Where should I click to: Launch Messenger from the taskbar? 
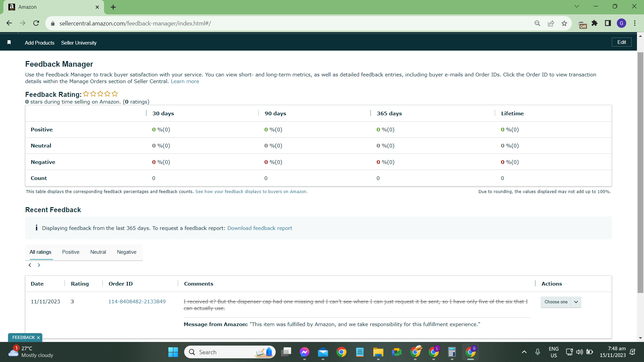click(x=305, y=352)
